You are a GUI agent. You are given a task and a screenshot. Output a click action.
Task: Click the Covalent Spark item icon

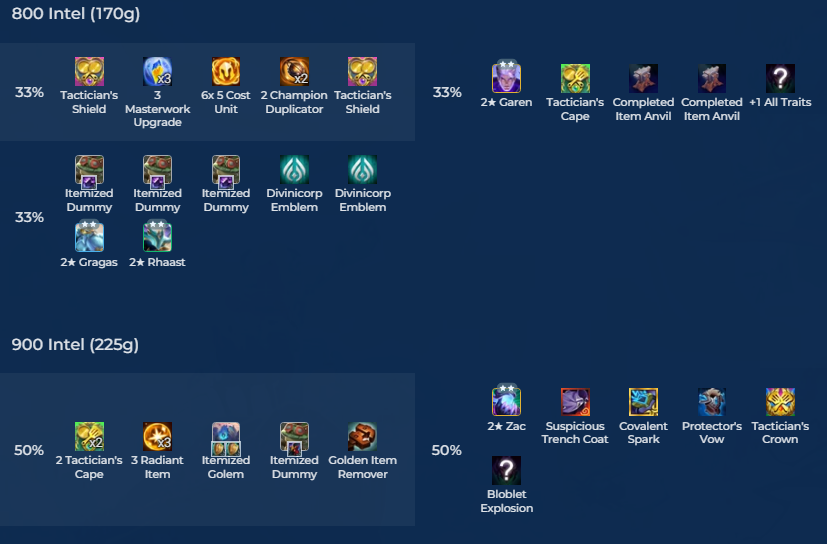643,402
